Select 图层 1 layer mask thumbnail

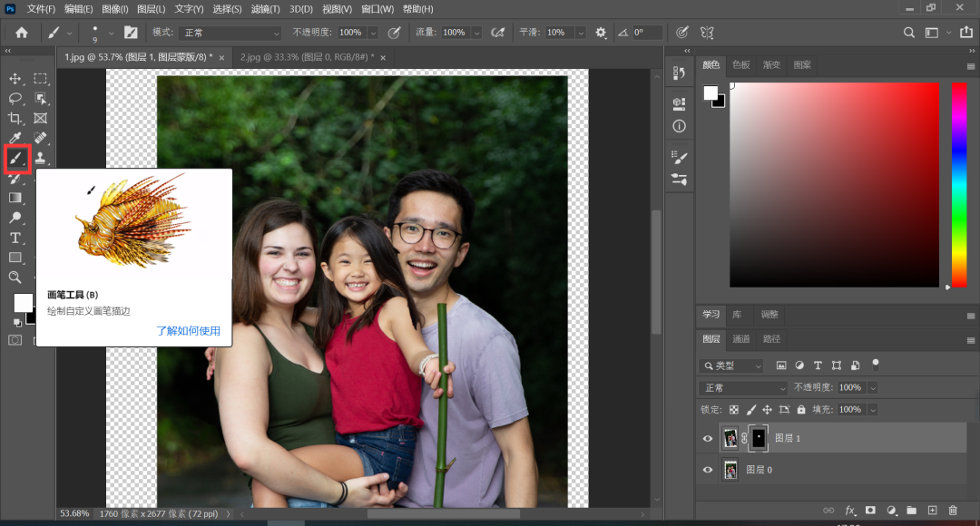(758, 439)
